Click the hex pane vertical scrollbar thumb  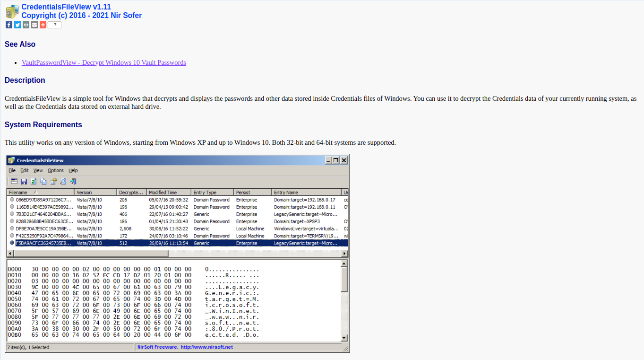click(x=344, y=280)
